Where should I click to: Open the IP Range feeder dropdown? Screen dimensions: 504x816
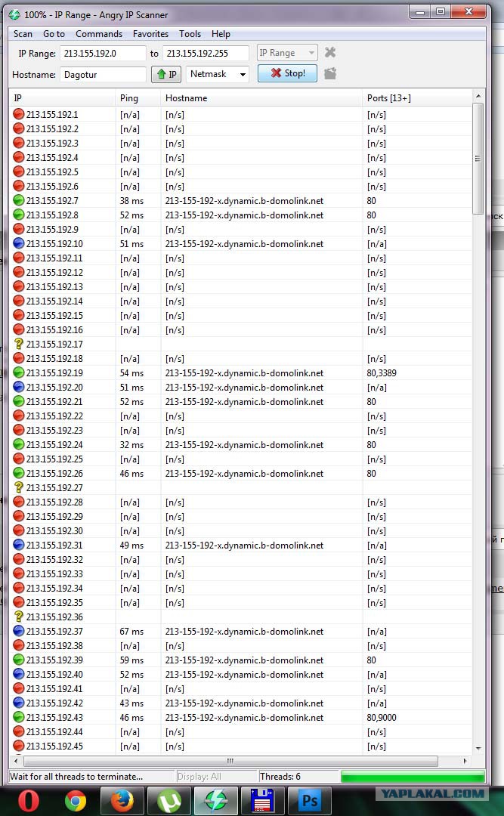click(287, 53)
